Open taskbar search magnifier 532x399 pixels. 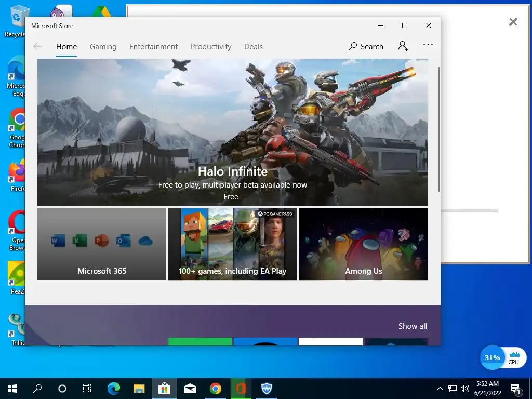(x=37, y=389)
